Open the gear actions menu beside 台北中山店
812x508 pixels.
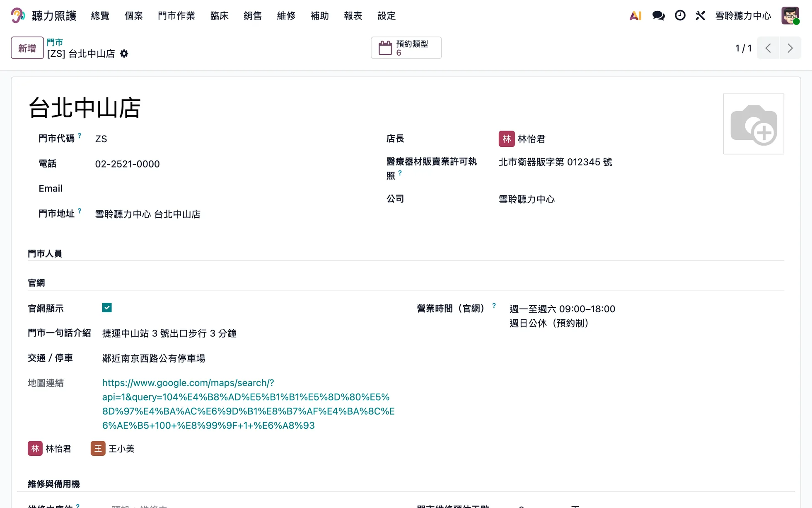click(x=124, y=53)
